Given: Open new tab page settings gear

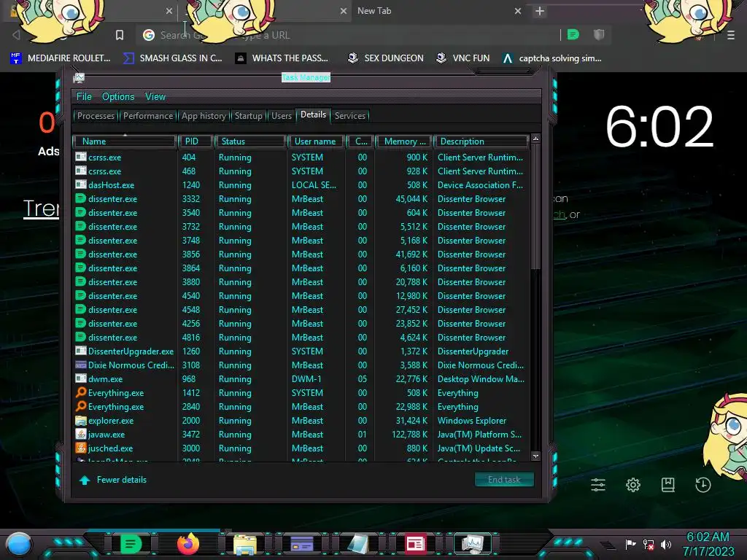Looking at the screenshot, I should (x=633, y=485).
